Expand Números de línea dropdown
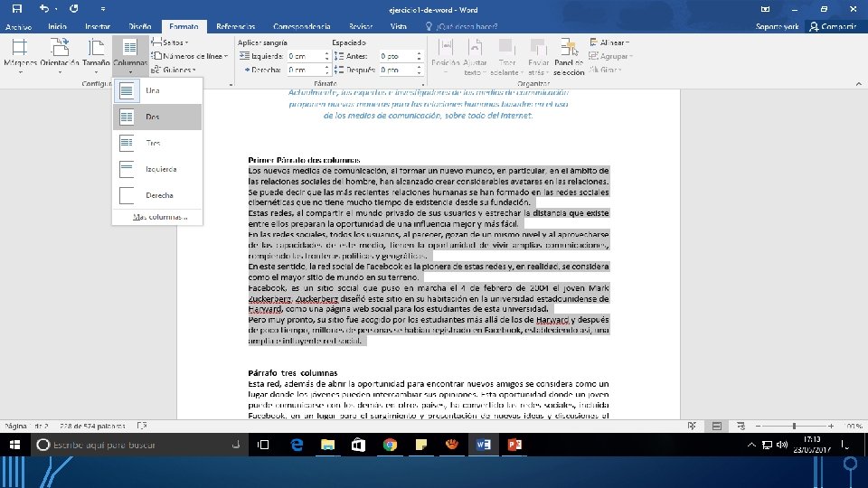Screen dimensions: 868x488 coord(190,56)
